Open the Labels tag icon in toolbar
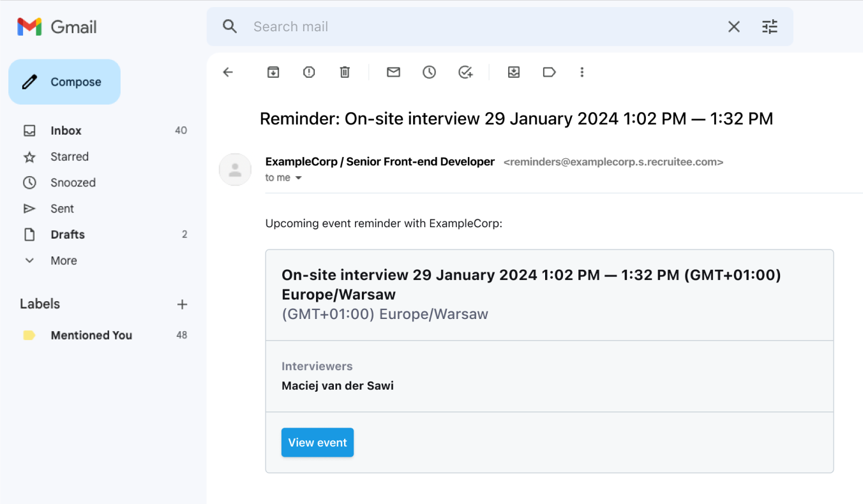This screenshot has height=504, width=863. 549,72
